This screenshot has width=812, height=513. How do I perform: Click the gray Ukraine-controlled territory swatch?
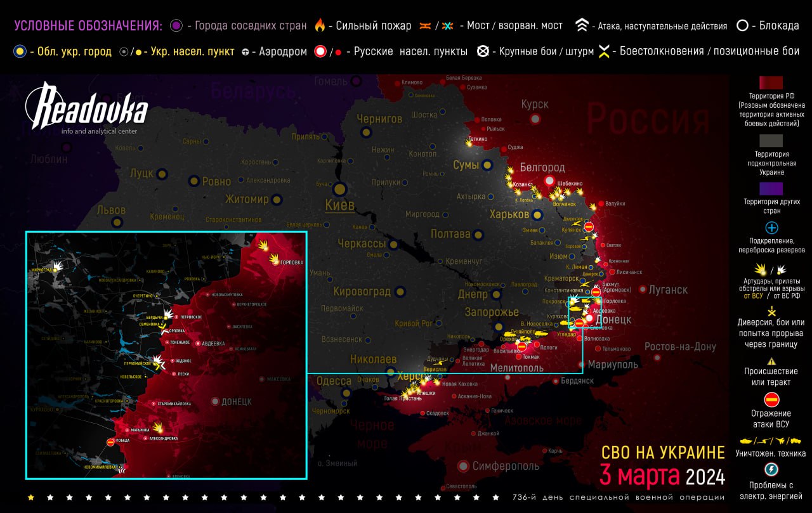click(x=771, y=140)
